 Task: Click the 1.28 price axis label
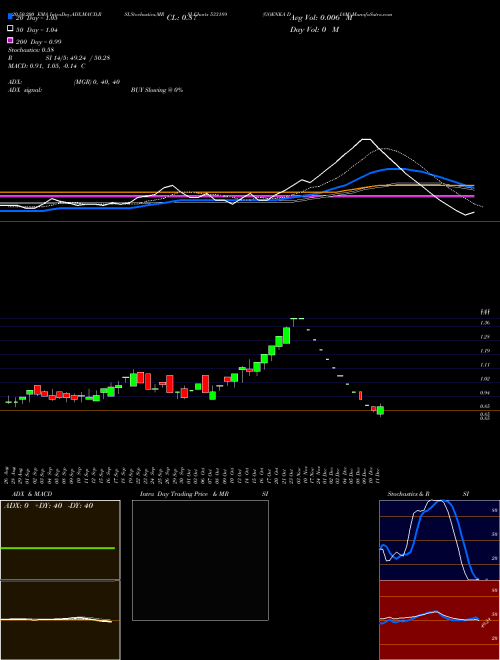[485, 337]
